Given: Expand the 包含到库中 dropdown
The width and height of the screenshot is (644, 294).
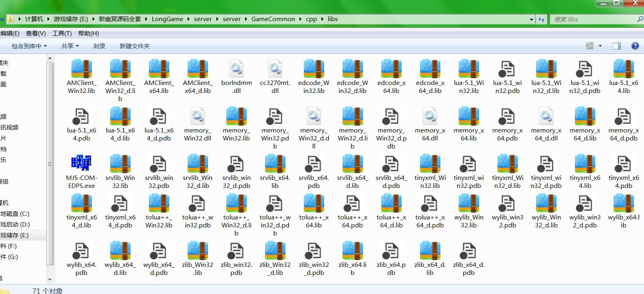Looking at the screenshot, I should click(x=29, y=46).
